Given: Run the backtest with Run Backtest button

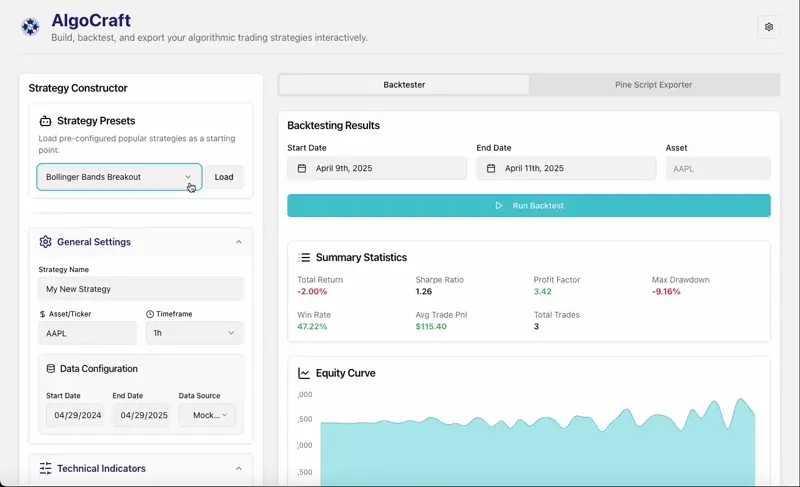Looking at the screenshot, I should pos(528,206).
